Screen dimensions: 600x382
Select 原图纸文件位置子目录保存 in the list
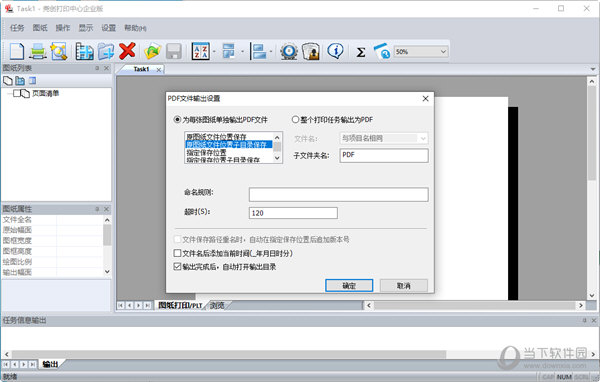(x=229, y=144)
